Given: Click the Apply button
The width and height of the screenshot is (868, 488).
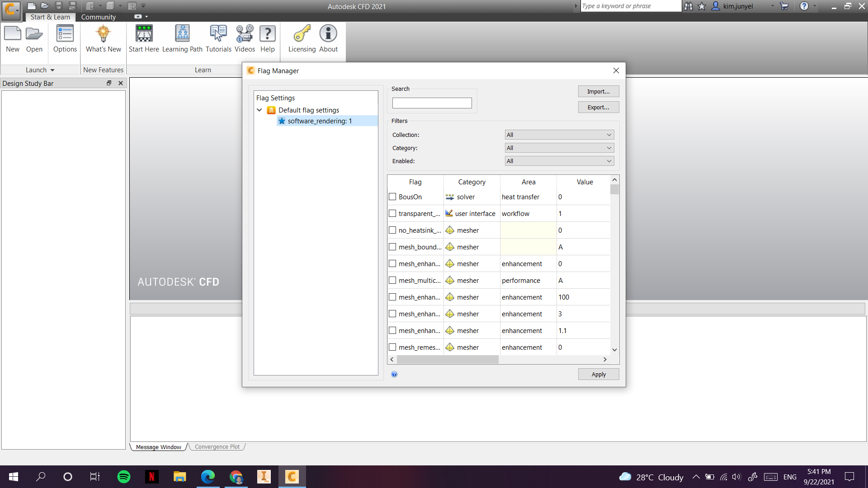Looking at the screenshot, I should coord(598,375).
